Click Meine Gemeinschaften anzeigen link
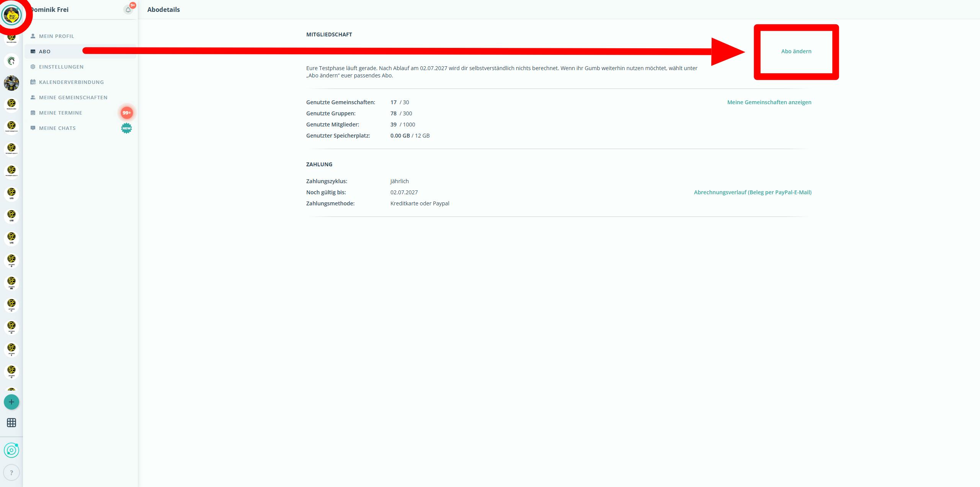980x487 pixels. 769,102
